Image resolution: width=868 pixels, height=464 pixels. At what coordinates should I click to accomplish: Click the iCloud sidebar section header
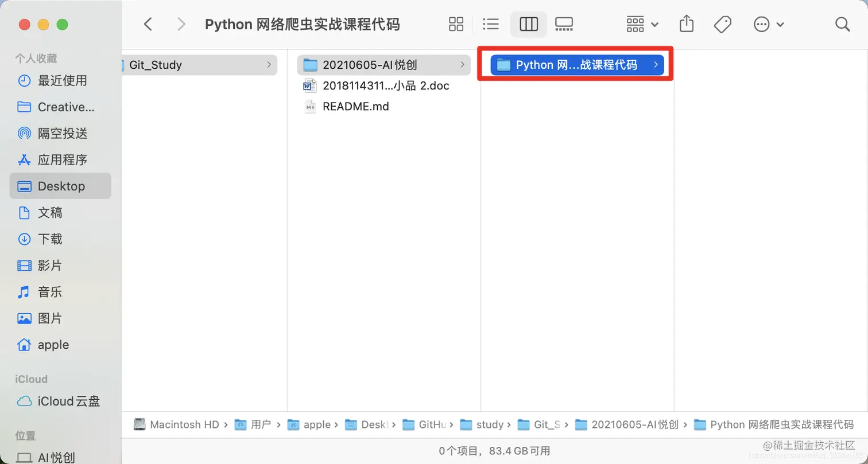(32, 379)
